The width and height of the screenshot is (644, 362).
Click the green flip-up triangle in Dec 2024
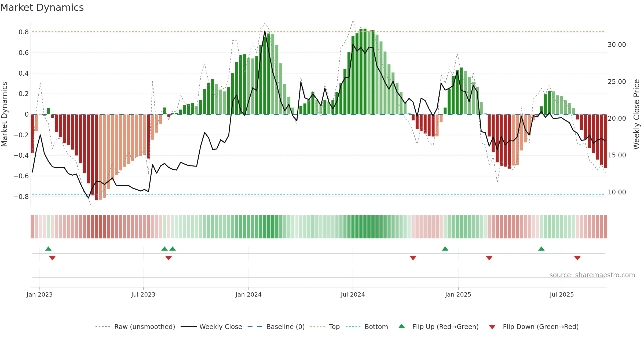click(445, 249)
